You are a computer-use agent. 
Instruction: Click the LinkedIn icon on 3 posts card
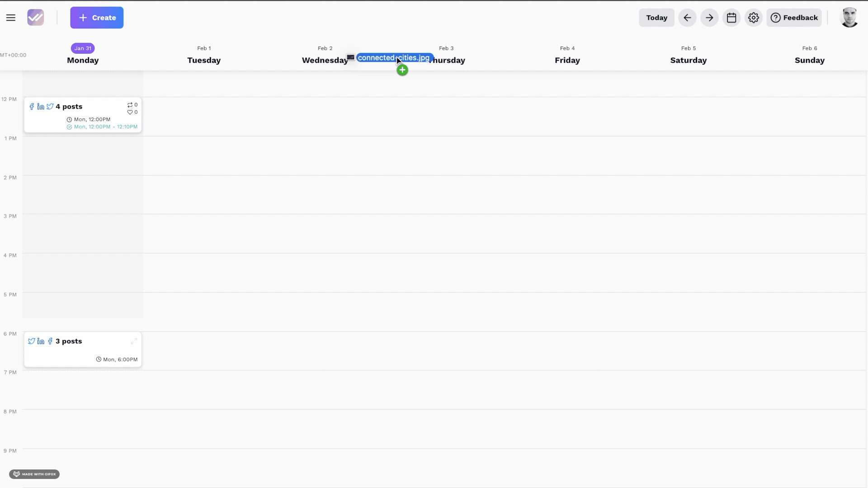tap(41, 341)
